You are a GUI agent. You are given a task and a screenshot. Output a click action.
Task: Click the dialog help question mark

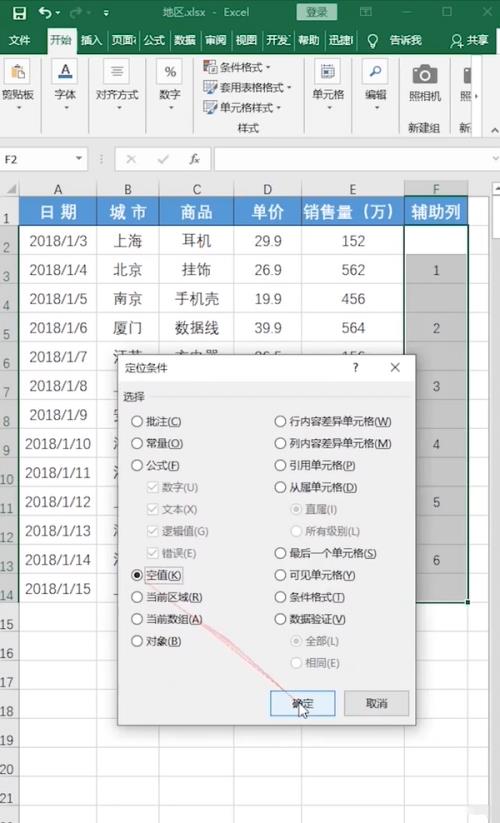356,367
